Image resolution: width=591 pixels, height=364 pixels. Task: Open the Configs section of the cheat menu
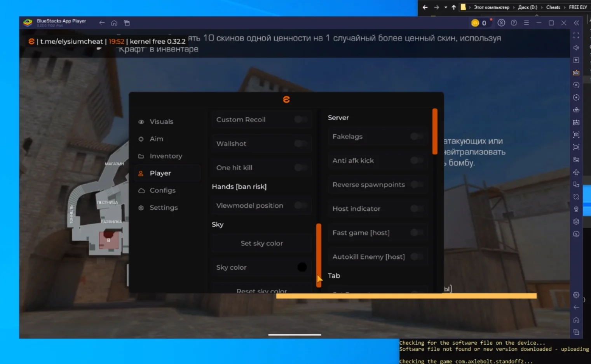pos(162,190)
